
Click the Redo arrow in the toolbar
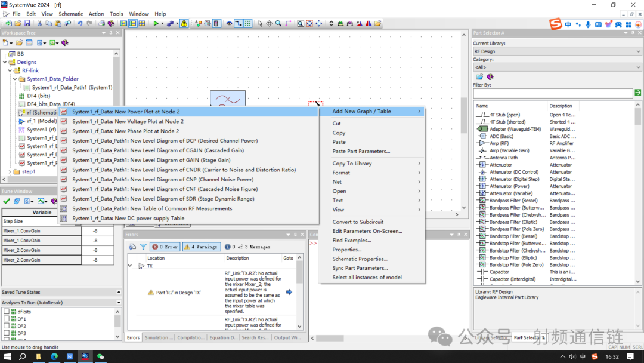click(89, 23)
